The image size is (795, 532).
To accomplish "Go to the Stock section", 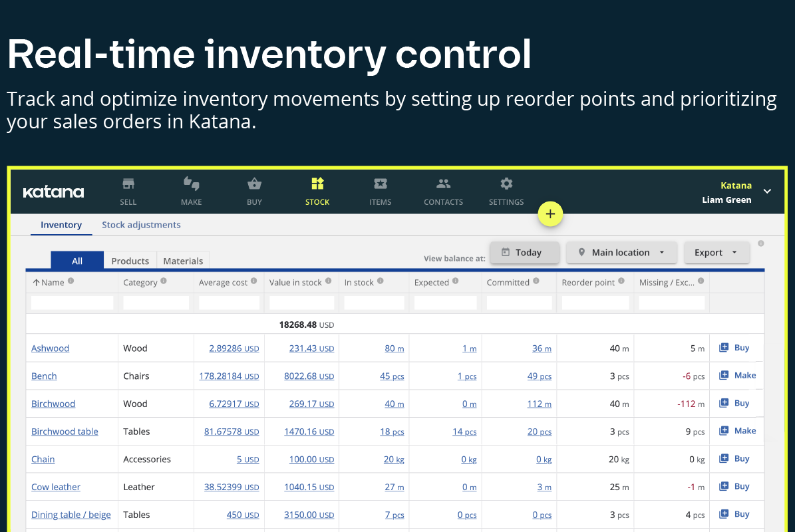I will (x=317, y=192).
